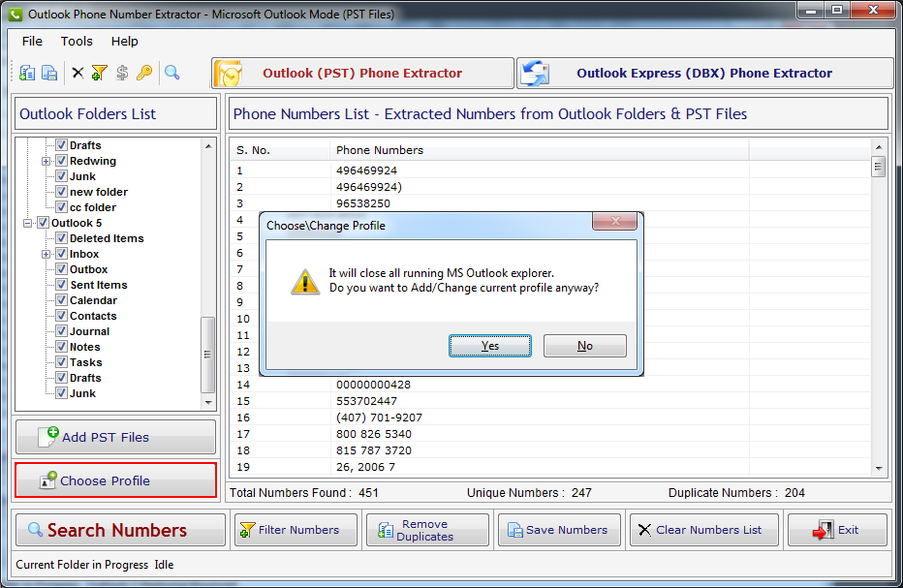Confirm with the Yes button
Screen dimensions: 903x588
[x=490, y=346]
